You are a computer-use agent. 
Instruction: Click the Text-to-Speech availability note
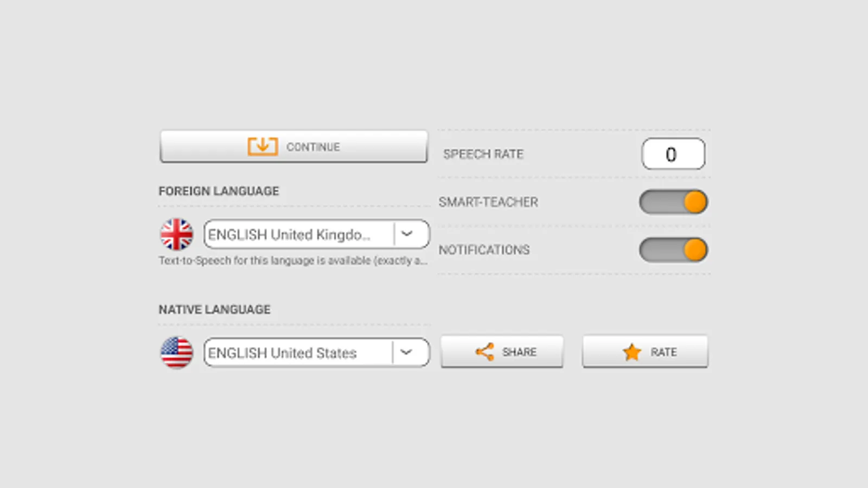pyautogui.click(x=293, y=261)
